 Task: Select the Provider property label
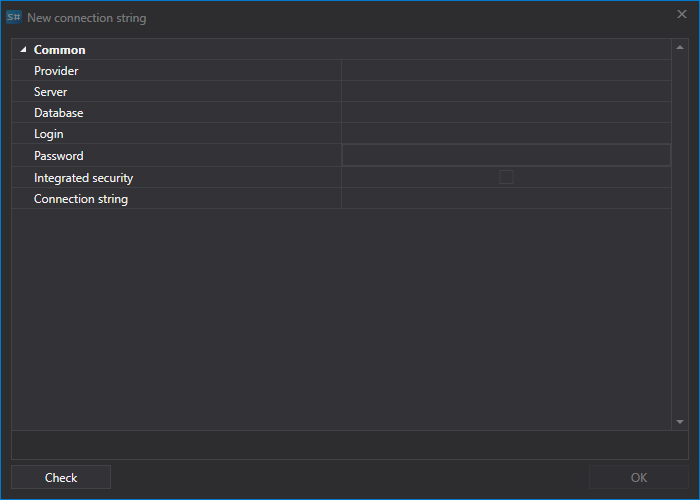tap(56, 71)
